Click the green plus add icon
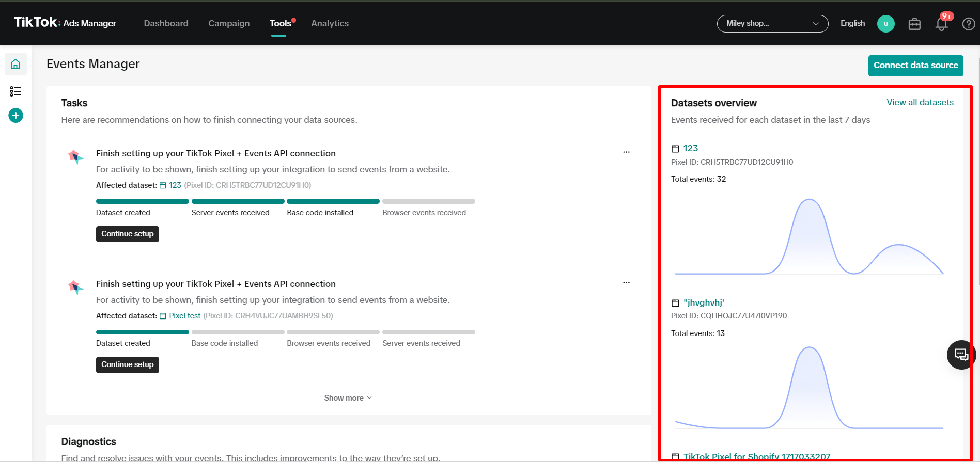980x462 pixels. 15,115
